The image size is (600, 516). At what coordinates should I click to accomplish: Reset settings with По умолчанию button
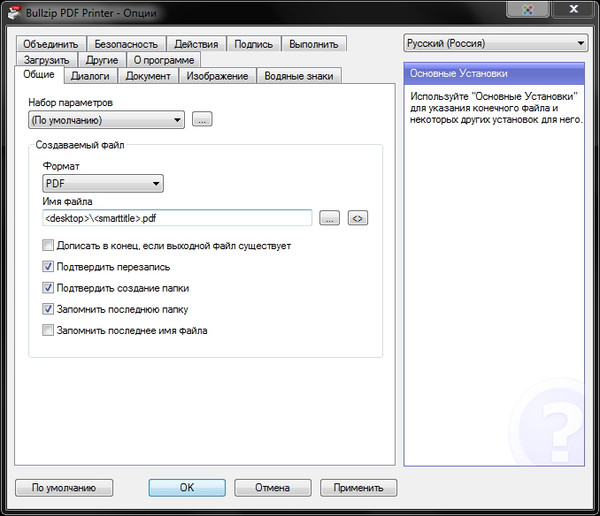pyautogui.click(x=64, y=488)
